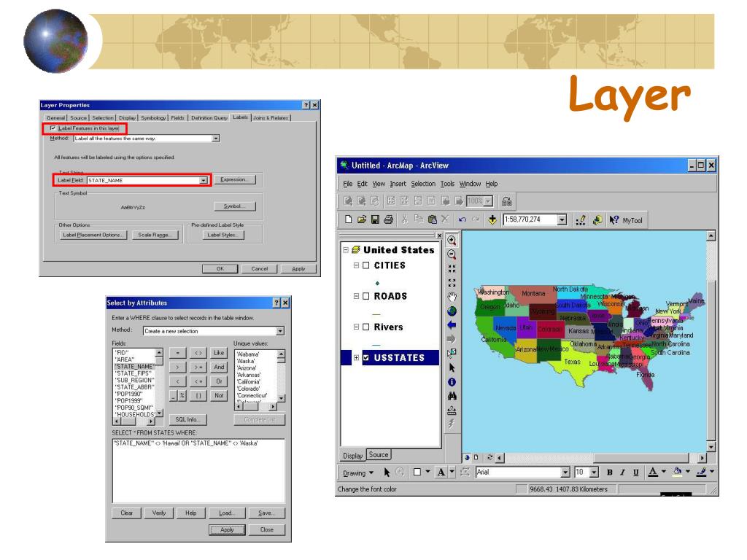Viewport: 747px width, 560px height.
Task: Open the map scale dropdown
Action: point(562,219)
